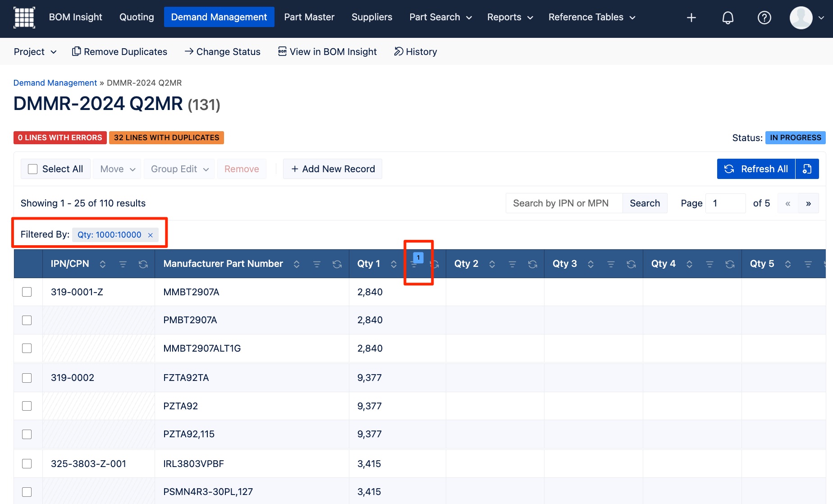
Task: Focus the Search by IPN or MPN field
Action: [564, 203]
